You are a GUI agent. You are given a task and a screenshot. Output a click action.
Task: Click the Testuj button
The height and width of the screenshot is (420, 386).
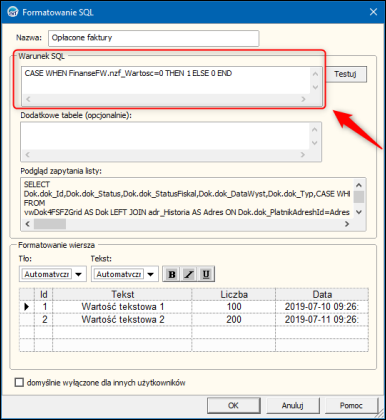point(345,74)
